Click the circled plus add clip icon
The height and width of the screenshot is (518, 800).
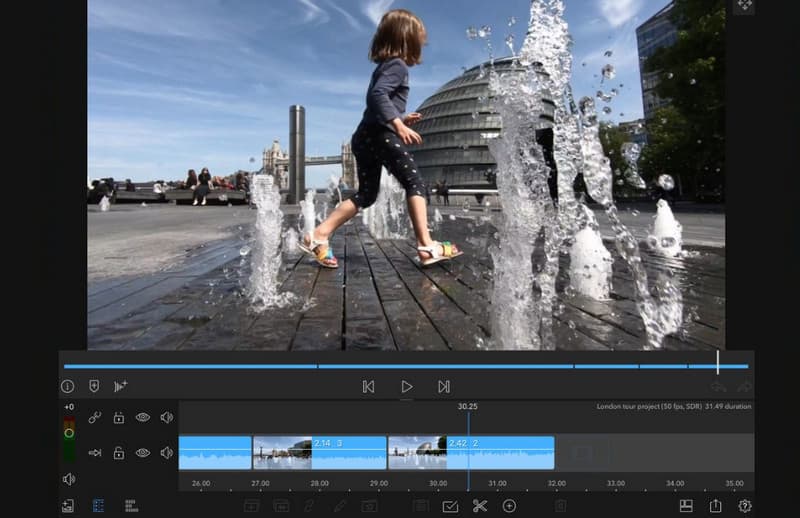pos(509,506)
